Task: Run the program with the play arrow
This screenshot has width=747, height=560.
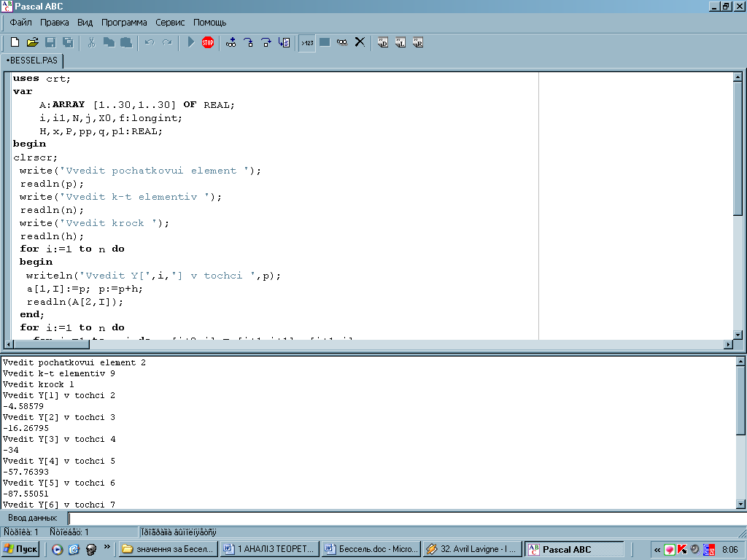Action: click(x=190, y=42)
